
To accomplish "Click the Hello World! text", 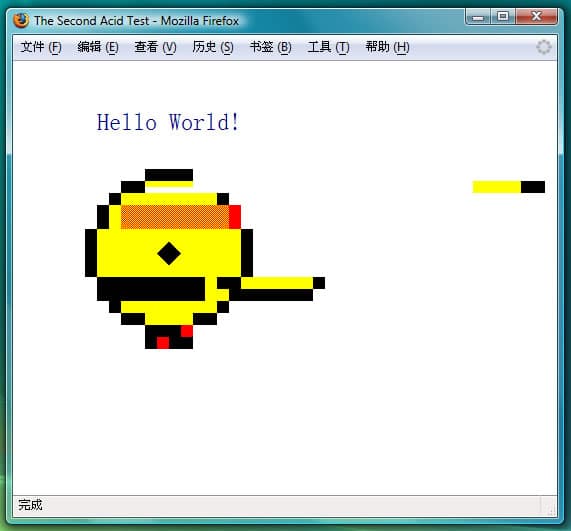I will click(168, 122).
